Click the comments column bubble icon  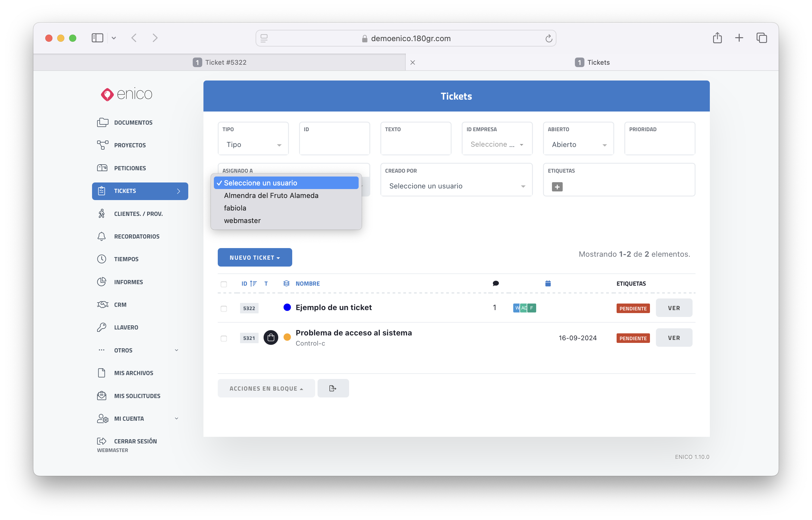click(496, 283)
